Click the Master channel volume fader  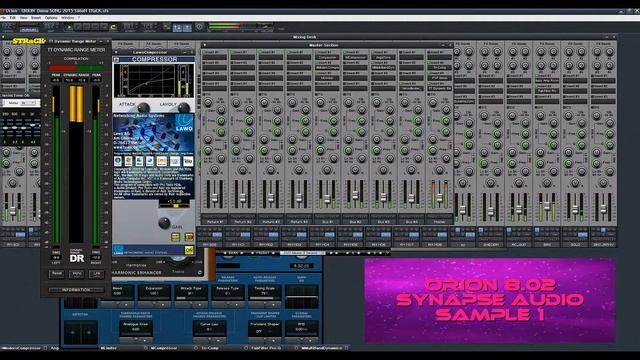click(x=440, y=198)
